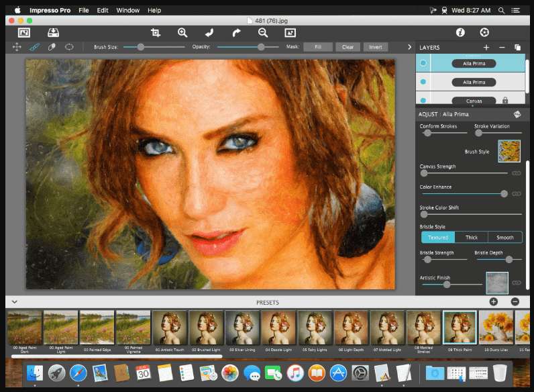Click the Invert mask button

376,47
